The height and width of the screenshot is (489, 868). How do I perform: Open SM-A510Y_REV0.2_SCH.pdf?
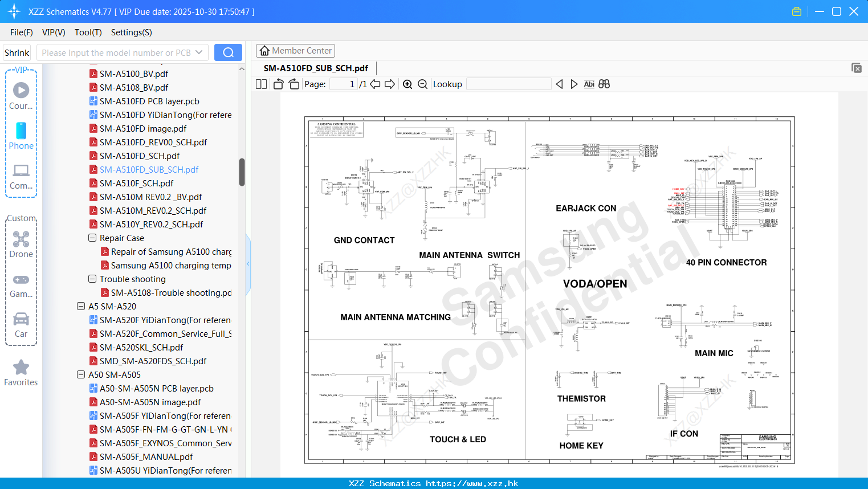(x=146, y=224)
